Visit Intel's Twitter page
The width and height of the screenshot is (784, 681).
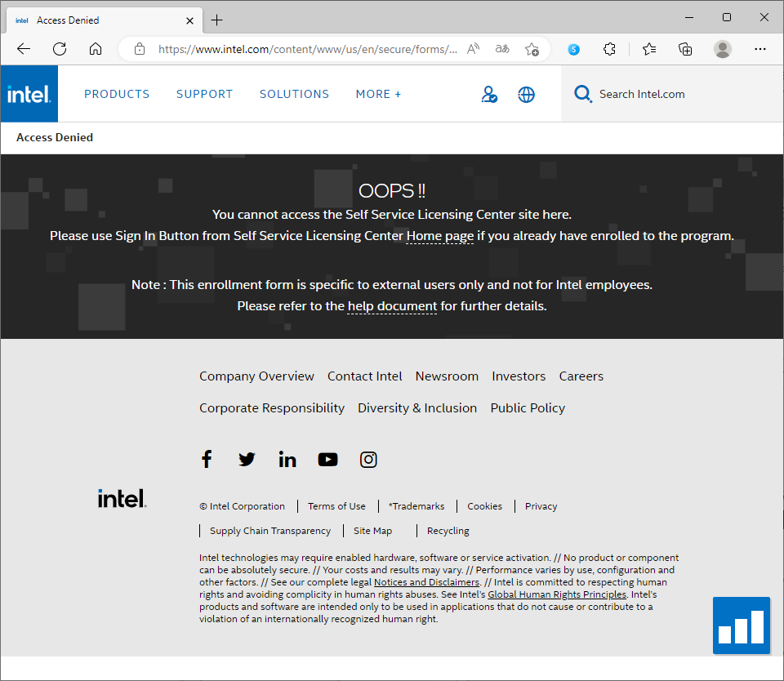[x=247, y=459]
